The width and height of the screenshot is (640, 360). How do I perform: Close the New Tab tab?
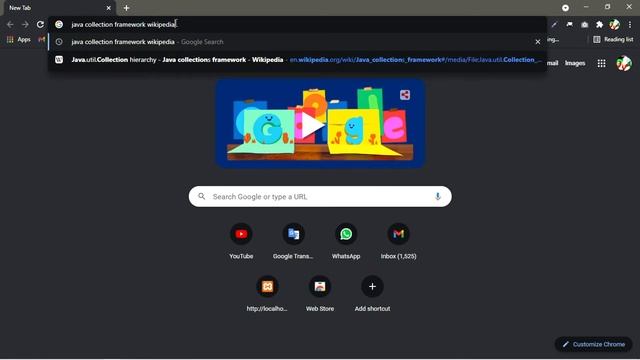(109, 8)
